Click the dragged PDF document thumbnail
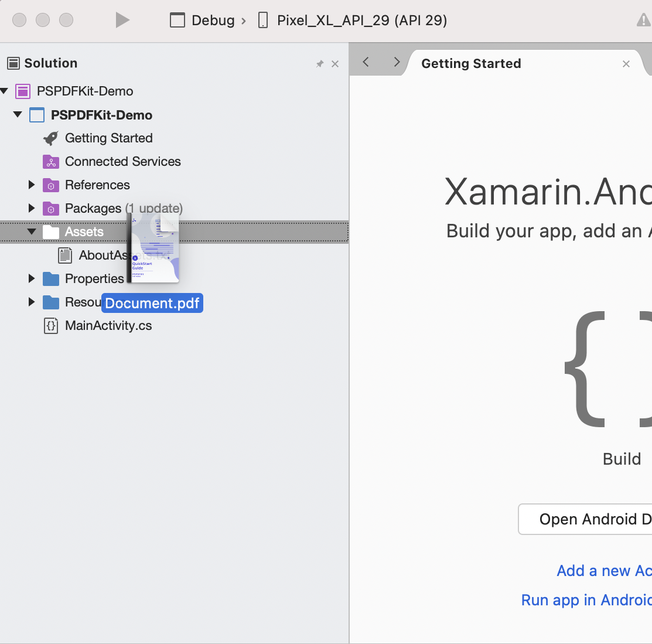This screenshot has width=652, height=644. click(x=153, y=248)
